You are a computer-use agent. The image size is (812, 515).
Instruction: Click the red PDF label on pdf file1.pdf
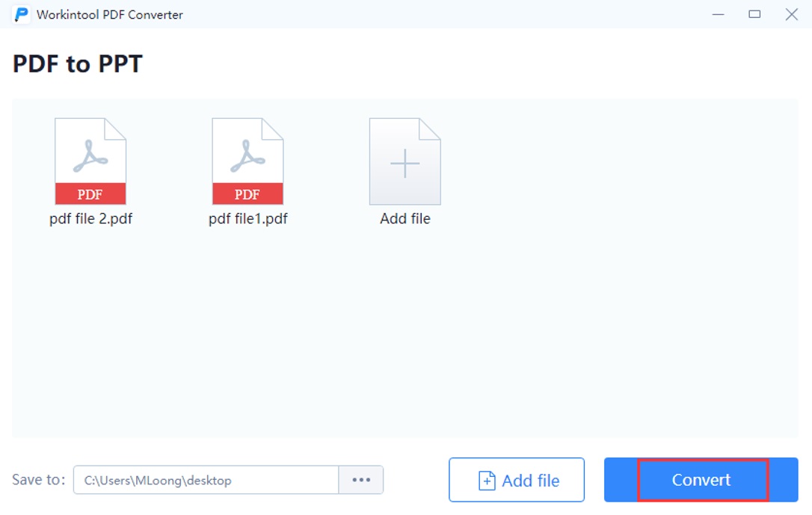tap(247, 194)
